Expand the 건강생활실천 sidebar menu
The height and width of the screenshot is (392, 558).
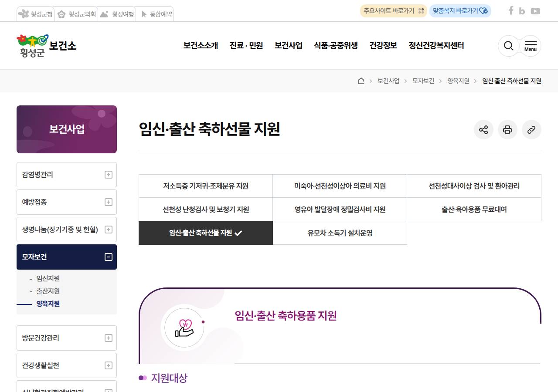(x=67, y=365)
